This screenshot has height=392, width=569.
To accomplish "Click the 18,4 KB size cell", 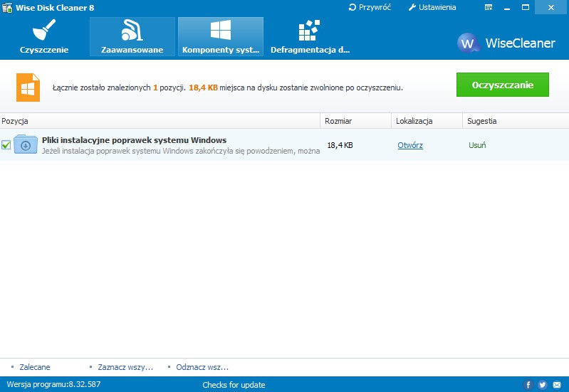I will [340, 145].
